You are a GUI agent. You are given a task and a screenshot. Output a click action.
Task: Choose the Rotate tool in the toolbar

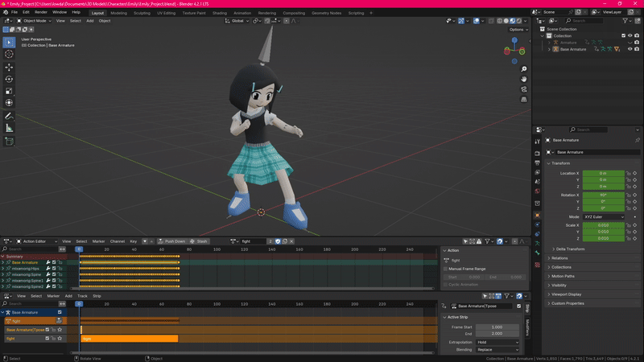pyautogui.click(x=9, y=79)
